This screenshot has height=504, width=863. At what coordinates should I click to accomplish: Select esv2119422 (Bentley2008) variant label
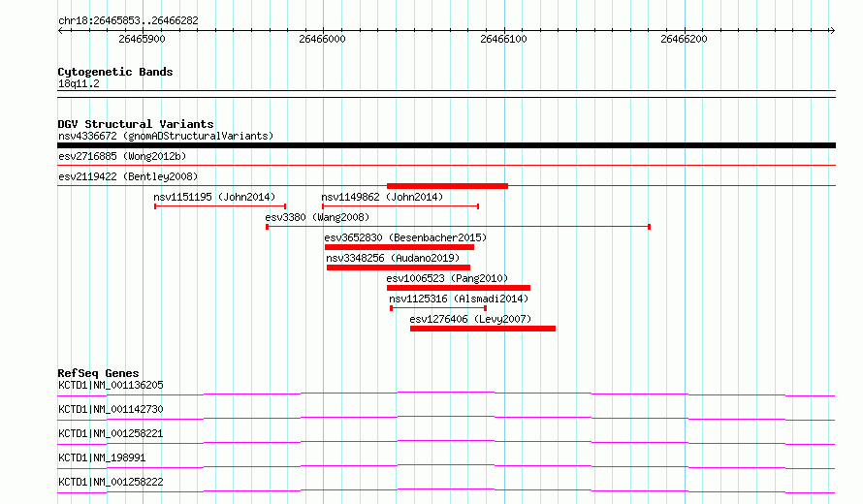(128, 176)
